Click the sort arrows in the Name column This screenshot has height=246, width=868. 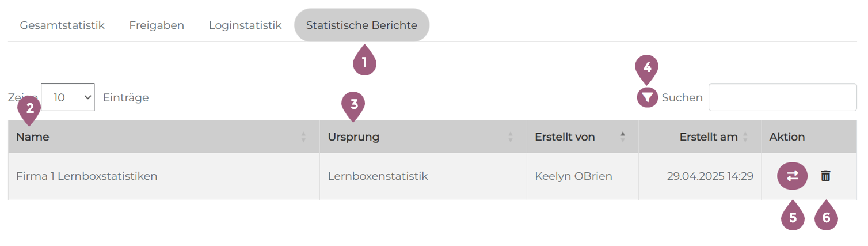[x=304, y=137]
